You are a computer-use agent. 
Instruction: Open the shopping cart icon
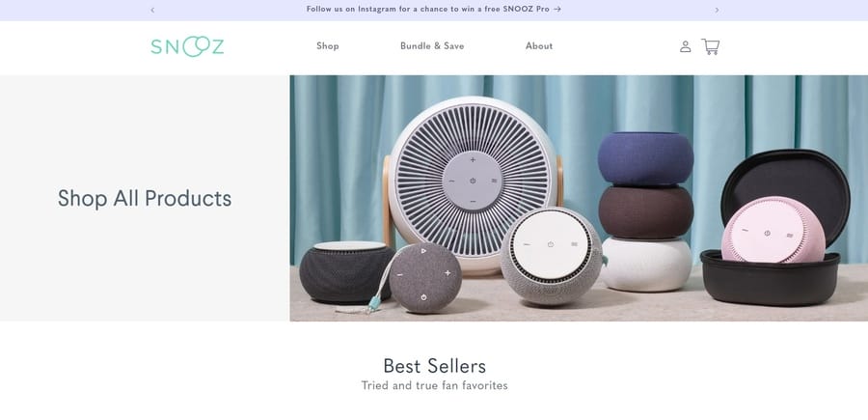click(710, 46)
